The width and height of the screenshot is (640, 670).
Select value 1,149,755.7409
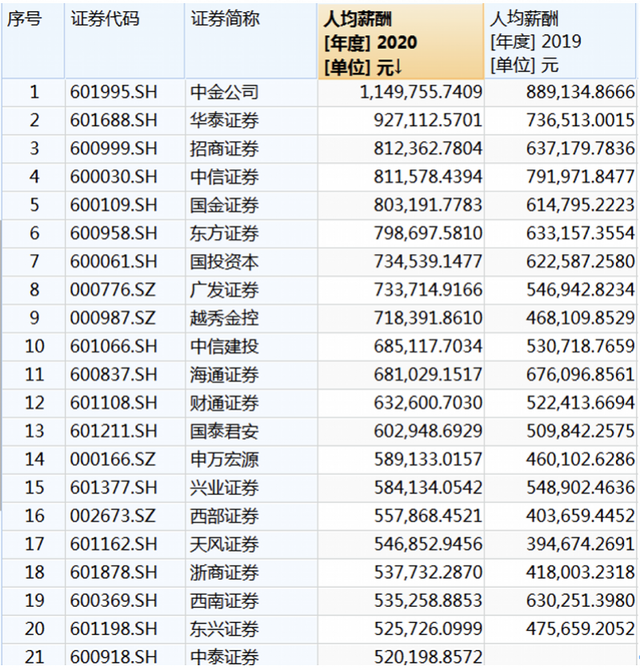[401, 92]
